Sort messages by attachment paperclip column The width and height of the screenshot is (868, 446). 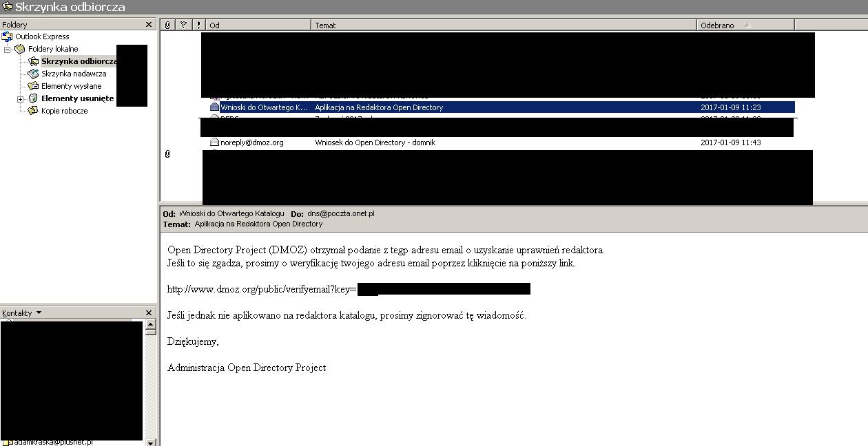coord(167,25)
